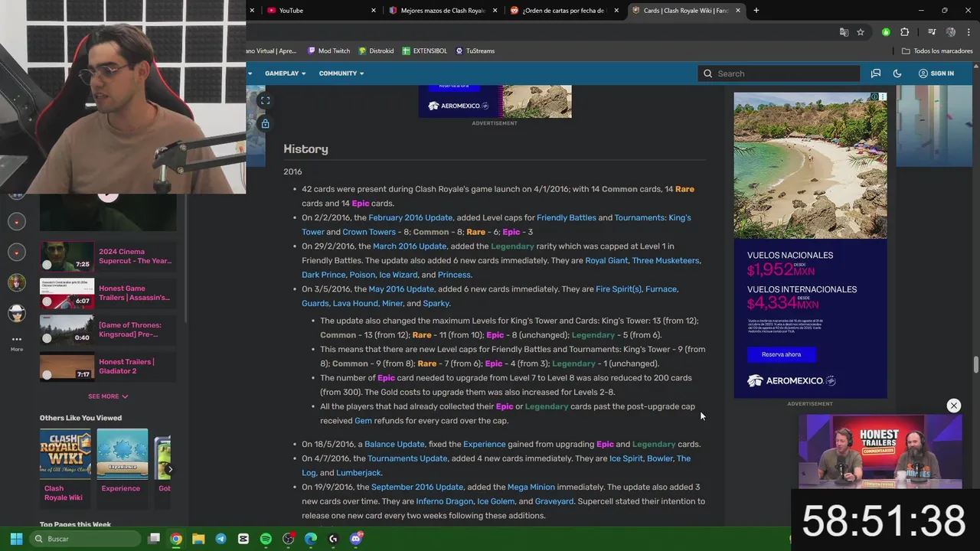
Task: Launch Telegram from the taskbar
Action: pos(220,539)
